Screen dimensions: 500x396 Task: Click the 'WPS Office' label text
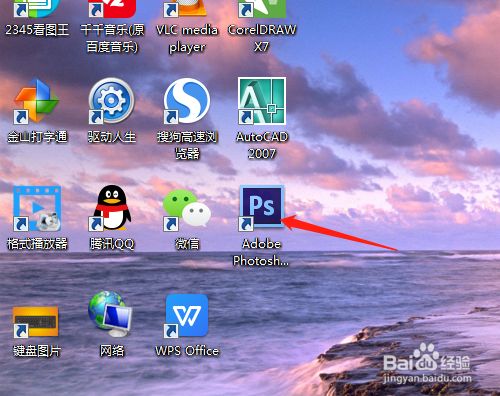[x=187, y=351]
